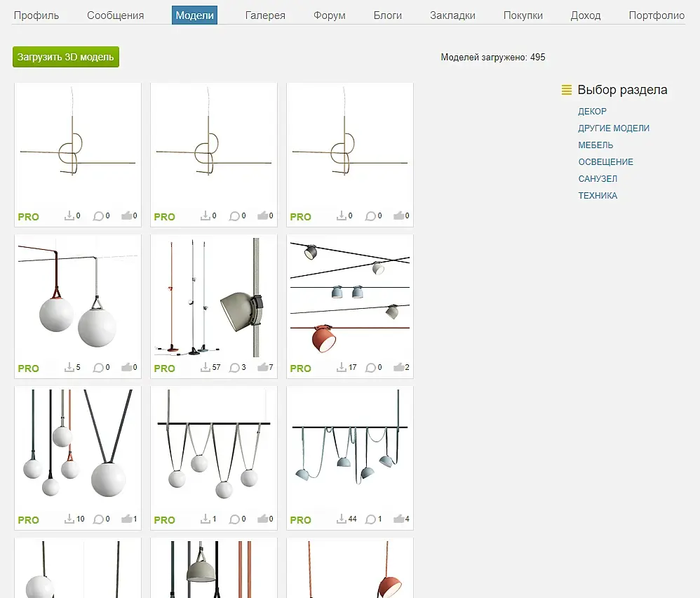Click comment icon on the multi-globe pendants card
The height and width of the screenshot is (598, 700).
coord(98,519)
